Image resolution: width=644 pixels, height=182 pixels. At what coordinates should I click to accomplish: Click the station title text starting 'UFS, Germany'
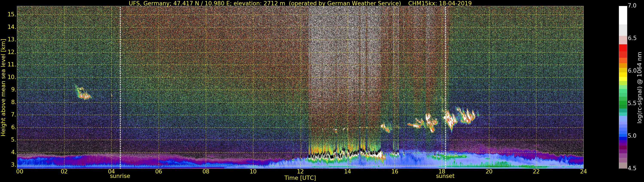click(265, 3)
